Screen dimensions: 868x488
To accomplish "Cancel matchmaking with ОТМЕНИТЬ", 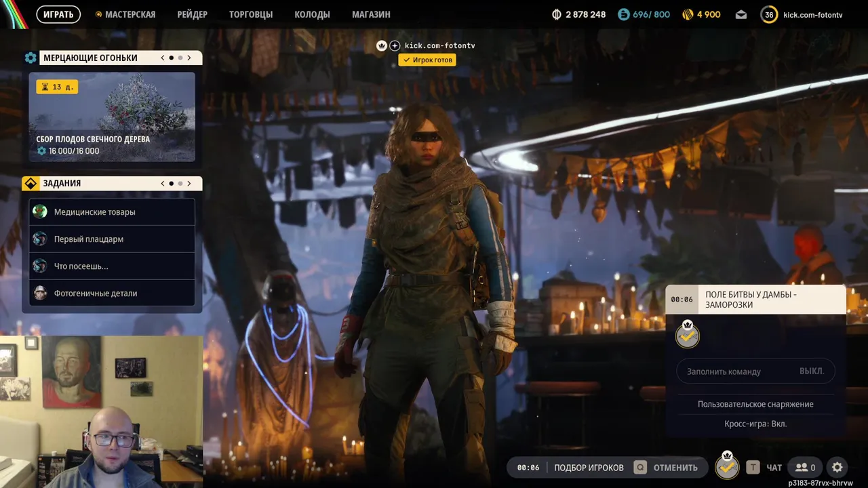I will pos(675,468).
